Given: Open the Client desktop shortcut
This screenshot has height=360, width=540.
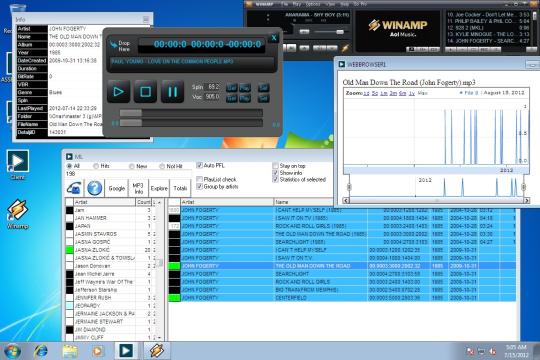Looking at the screenshot, I should click(18, 164).
